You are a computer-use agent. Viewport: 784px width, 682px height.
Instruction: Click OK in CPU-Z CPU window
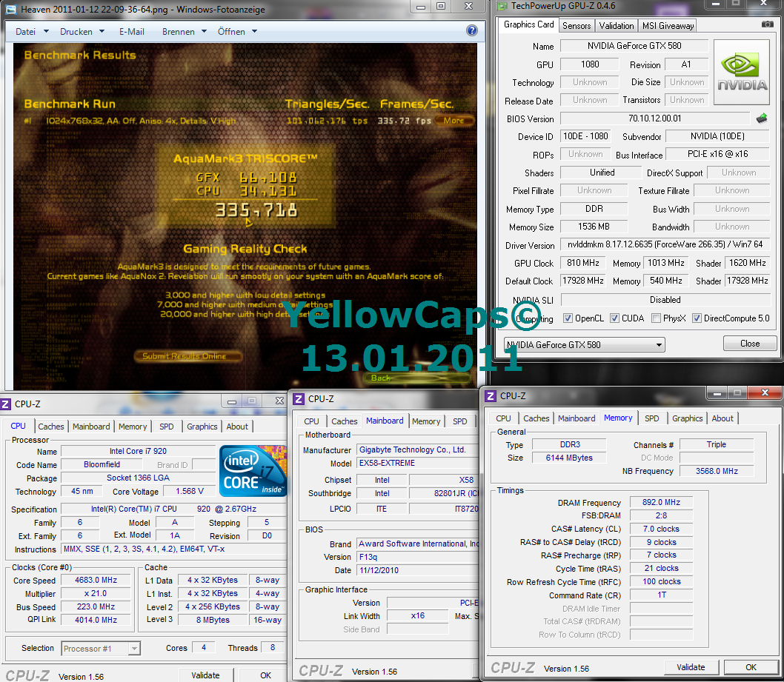coord(265,675)
